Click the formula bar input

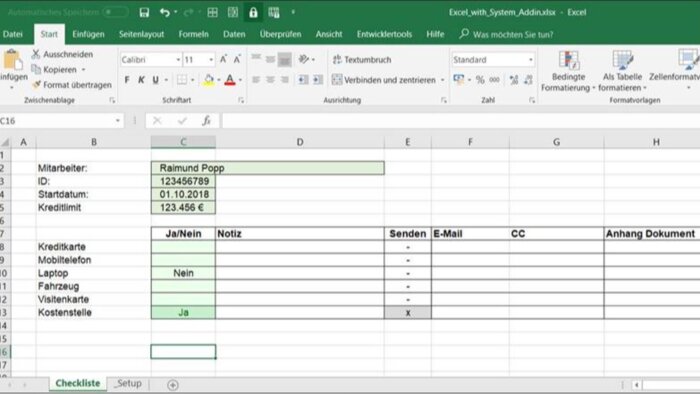click(460, 120)
